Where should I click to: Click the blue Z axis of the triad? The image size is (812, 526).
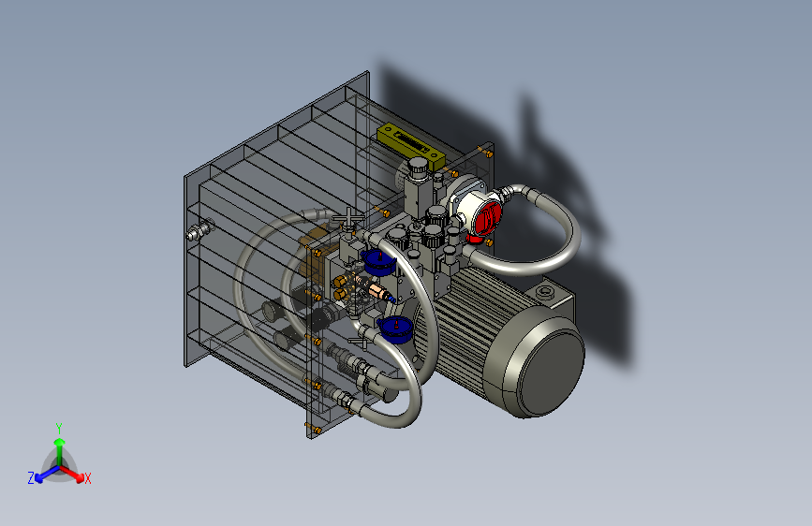[x=47, y=475]
